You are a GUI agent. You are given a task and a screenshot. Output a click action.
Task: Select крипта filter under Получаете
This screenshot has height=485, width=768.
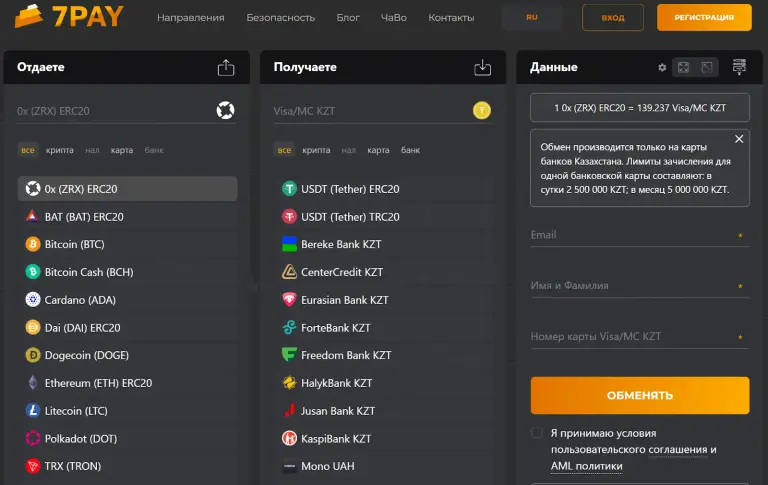(316, 150)
